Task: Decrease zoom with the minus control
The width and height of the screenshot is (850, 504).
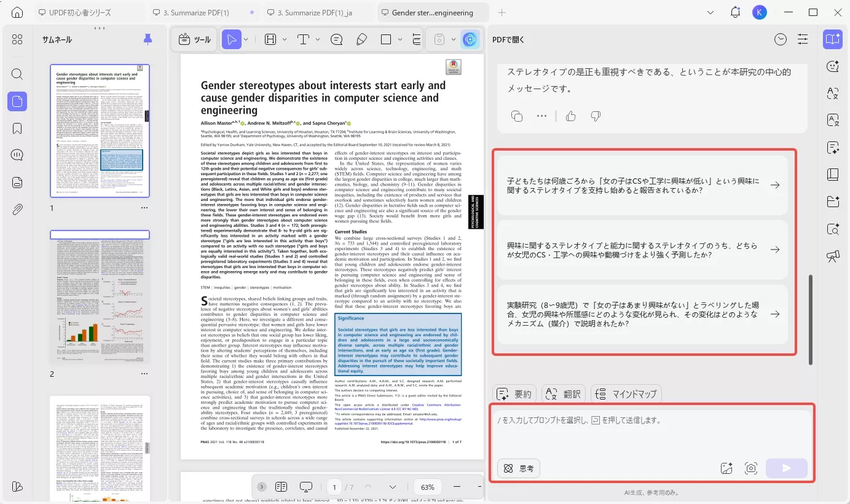Action: 457,486
